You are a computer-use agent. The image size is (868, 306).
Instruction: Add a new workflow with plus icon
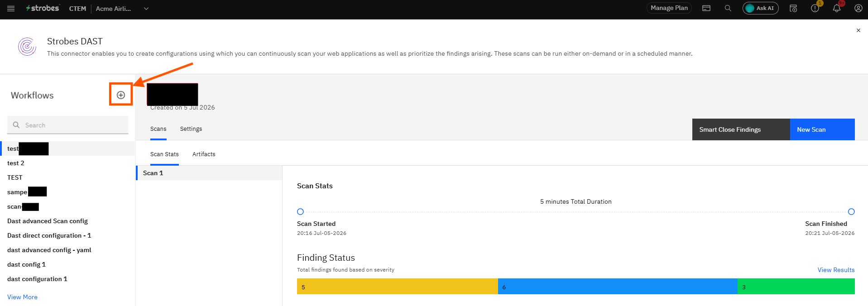(121, 95)
